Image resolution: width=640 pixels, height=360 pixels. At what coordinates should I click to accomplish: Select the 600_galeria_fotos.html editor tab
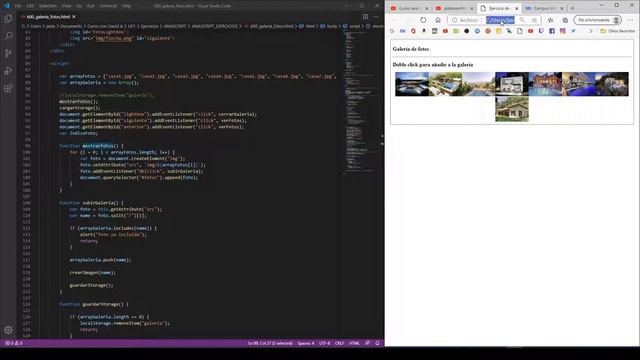(x=48, y=17)
